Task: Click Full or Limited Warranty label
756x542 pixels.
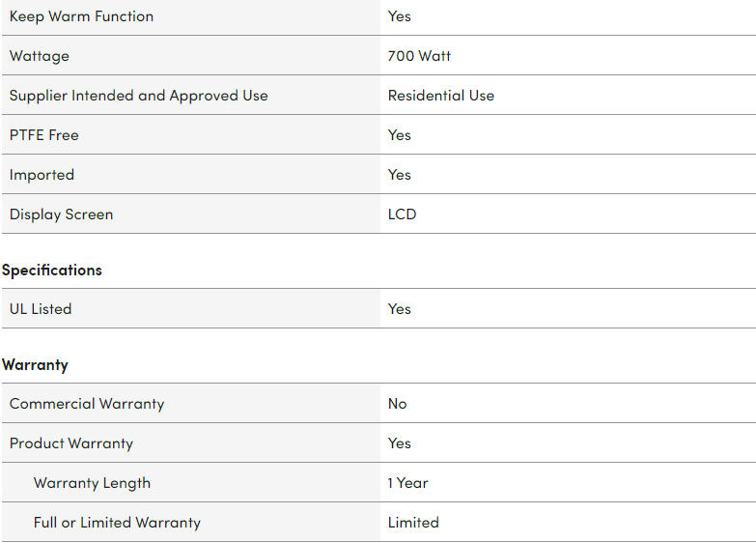Action: pos(117,523)
